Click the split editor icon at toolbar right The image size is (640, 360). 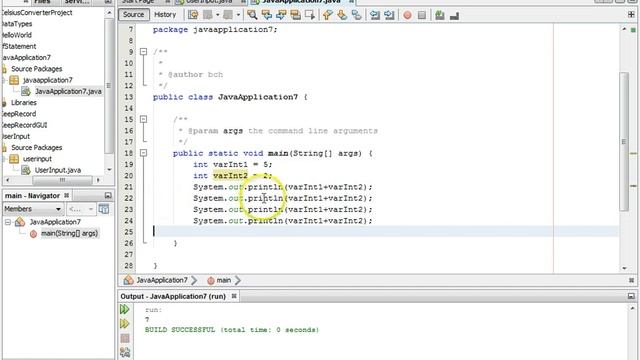[631, 15]
